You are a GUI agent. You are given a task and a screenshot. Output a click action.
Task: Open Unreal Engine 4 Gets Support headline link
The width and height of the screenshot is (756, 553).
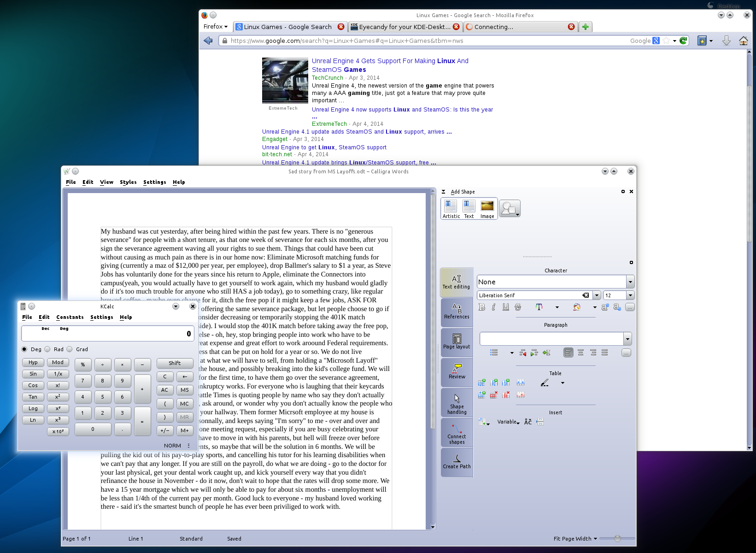point(390,65)
